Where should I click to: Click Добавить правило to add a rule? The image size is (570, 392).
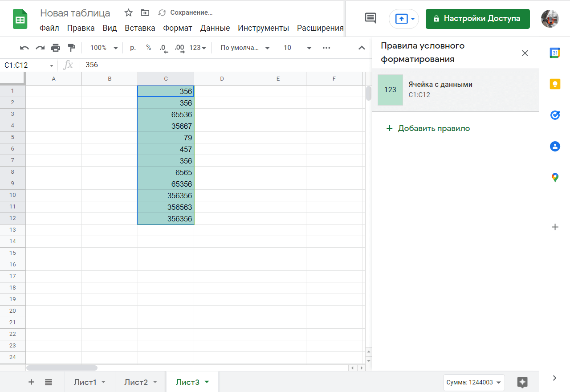click(428, 128)
